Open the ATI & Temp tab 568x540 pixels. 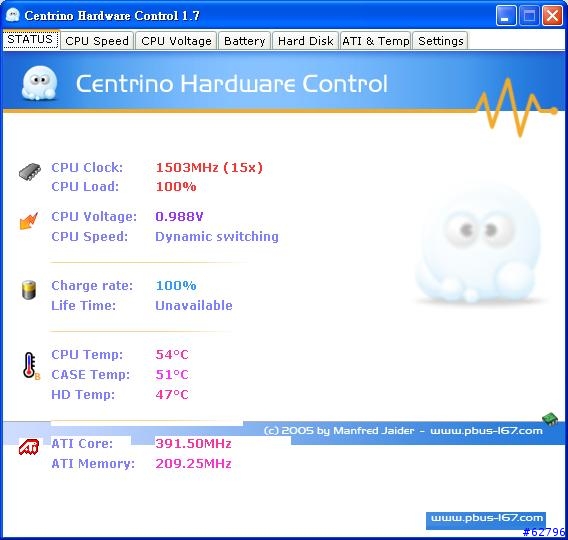pos(376,41)
